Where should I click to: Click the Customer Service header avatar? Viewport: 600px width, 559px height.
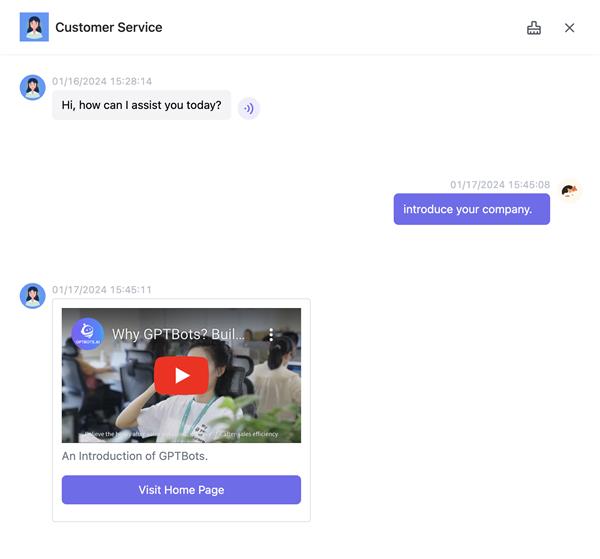click(34, 27)
